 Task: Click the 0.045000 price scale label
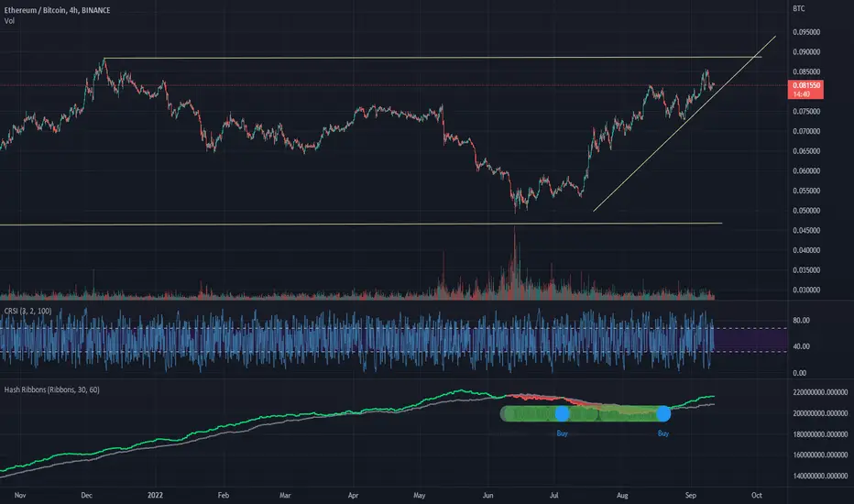806,231
